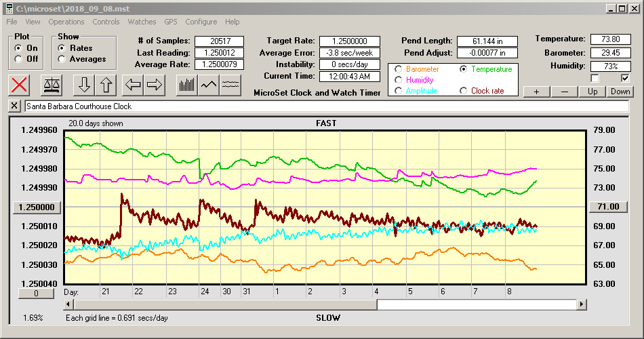Image resolution: width=644 pixels, height=339 pixels.
Task: Select Plot Off radio button
Action: pos(18,59)
